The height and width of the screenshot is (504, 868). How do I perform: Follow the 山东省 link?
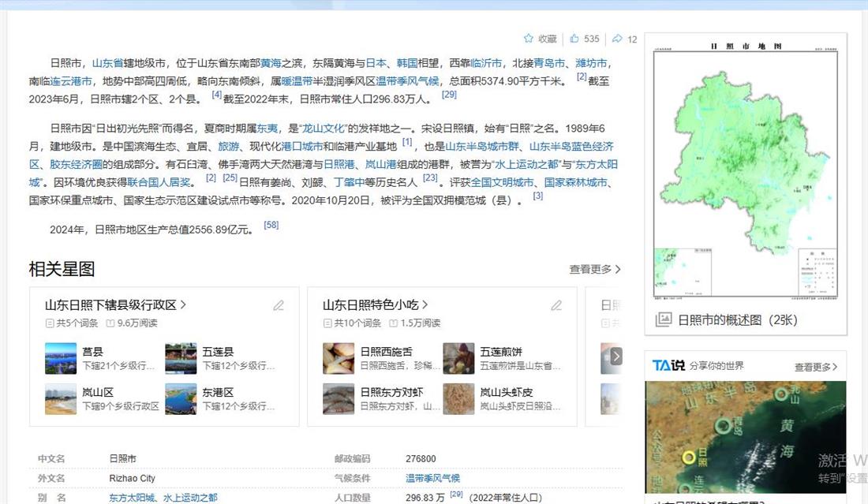(107, 63)
